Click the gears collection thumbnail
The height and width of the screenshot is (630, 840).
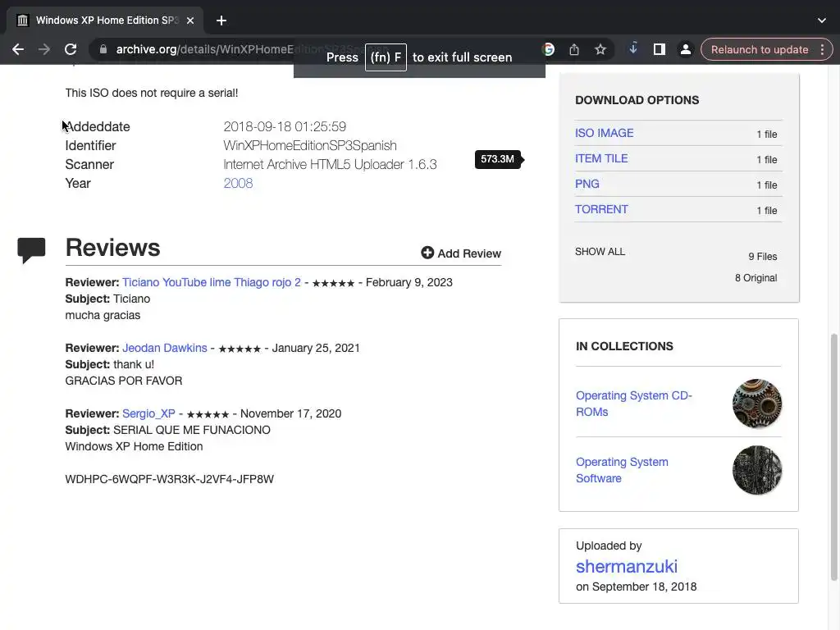coord(756,404)
